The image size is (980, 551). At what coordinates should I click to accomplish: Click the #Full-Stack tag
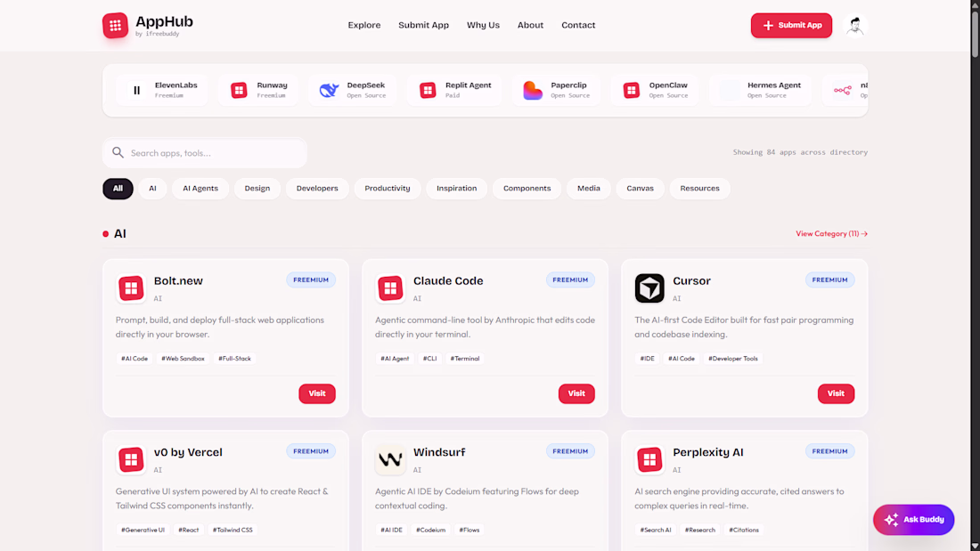[234, 359]
